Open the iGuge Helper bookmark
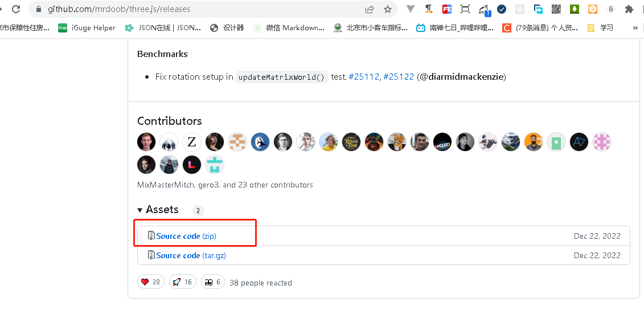The image size is (644, 310). point(87,28)
